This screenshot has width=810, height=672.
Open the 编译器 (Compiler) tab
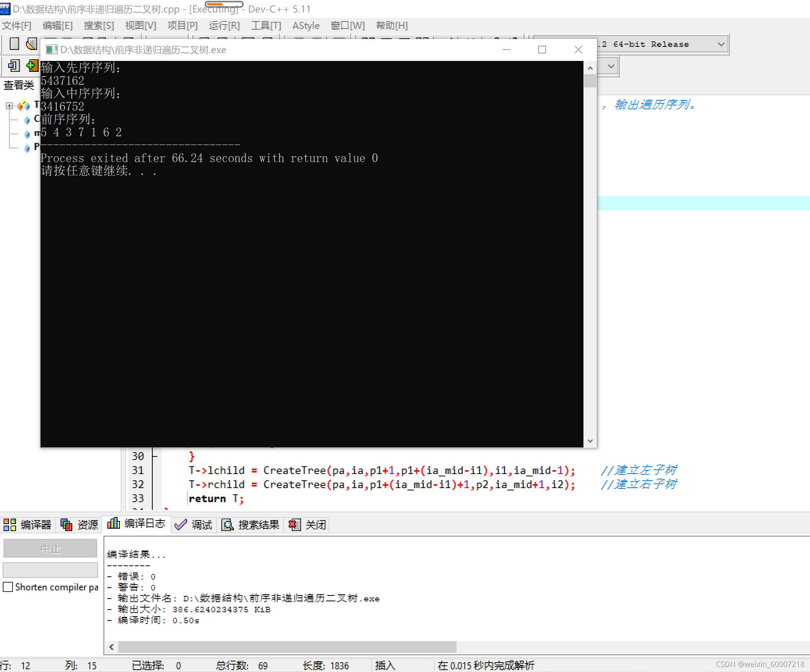pyautogui.click(x=28, y=524)
